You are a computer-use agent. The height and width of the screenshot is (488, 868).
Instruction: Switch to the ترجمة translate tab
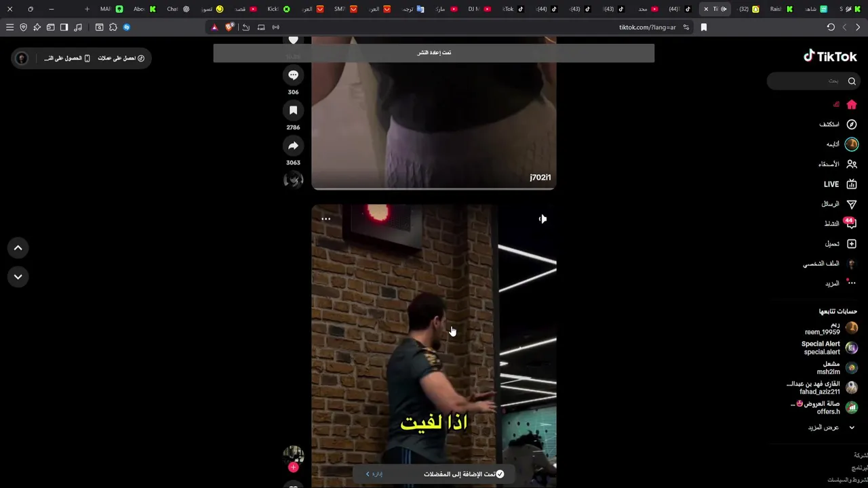coord(413,9)
